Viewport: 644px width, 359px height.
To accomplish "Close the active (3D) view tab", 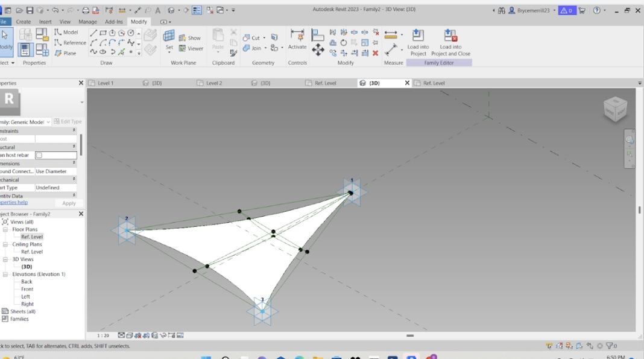I will pyautogui.click(x=407, y=83).
